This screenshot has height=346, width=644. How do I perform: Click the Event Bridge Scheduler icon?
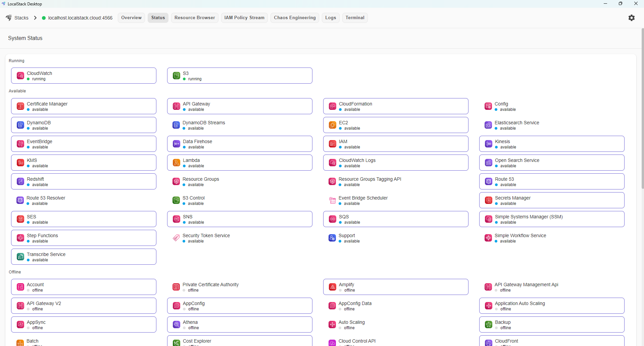pos(332,200)
